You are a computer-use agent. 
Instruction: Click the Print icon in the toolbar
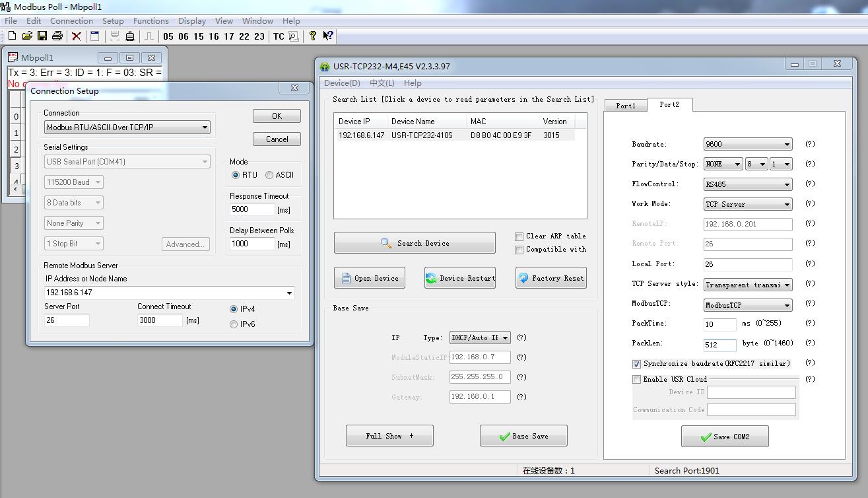point(57,36)
